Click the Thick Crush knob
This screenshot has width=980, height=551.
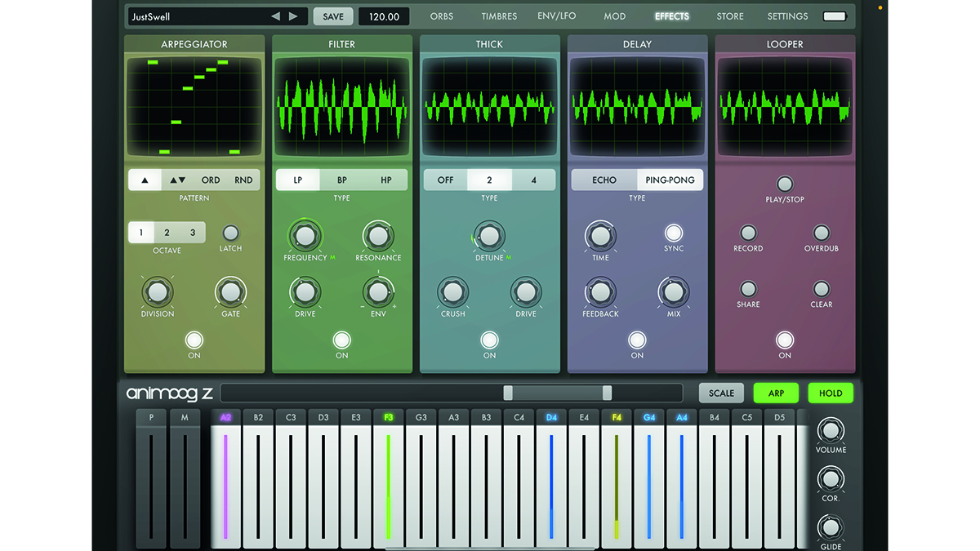[452, 291]
